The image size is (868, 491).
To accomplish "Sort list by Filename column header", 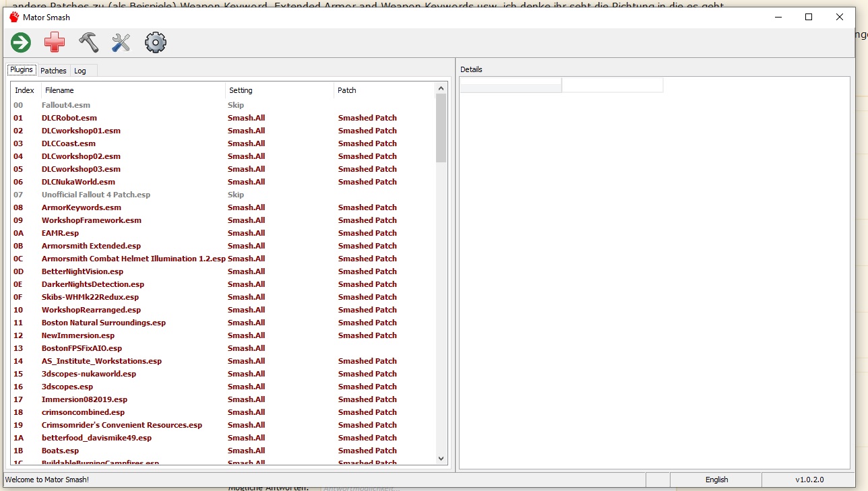I will coord(132,90).
